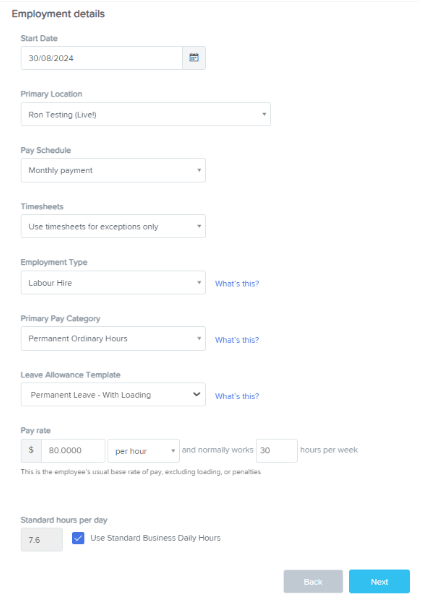Click the Leave Allowance Template chevron arrow
Viewport: 431px width, 607px height.
point(197,394)
